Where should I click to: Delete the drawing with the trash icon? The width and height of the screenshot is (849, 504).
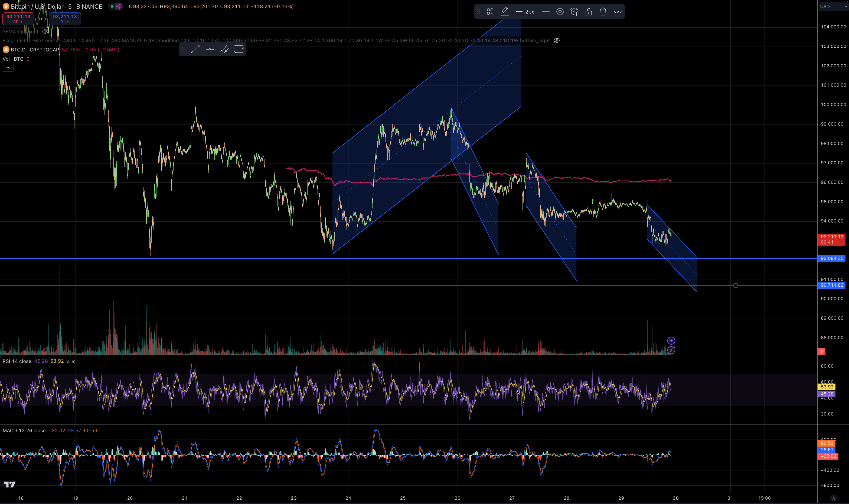click(603, 12)
